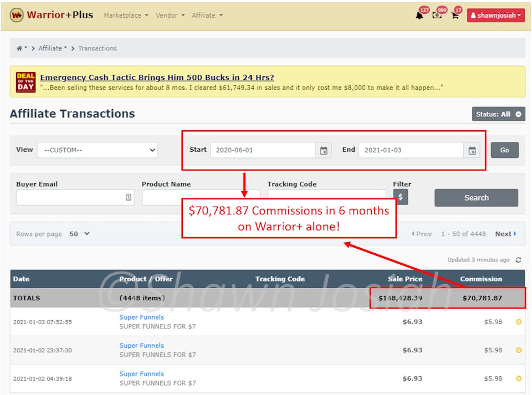Click the TOTALS row label
This screenshot has height=395, width=532.
click(x=27, y=298)
